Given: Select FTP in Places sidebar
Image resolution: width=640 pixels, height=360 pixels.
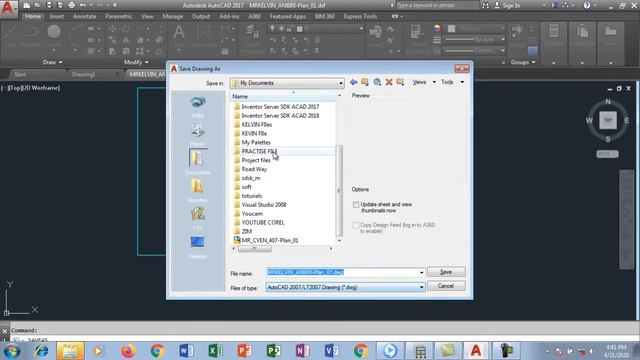Looking at the screenshot, I should (x=198, y=219).
